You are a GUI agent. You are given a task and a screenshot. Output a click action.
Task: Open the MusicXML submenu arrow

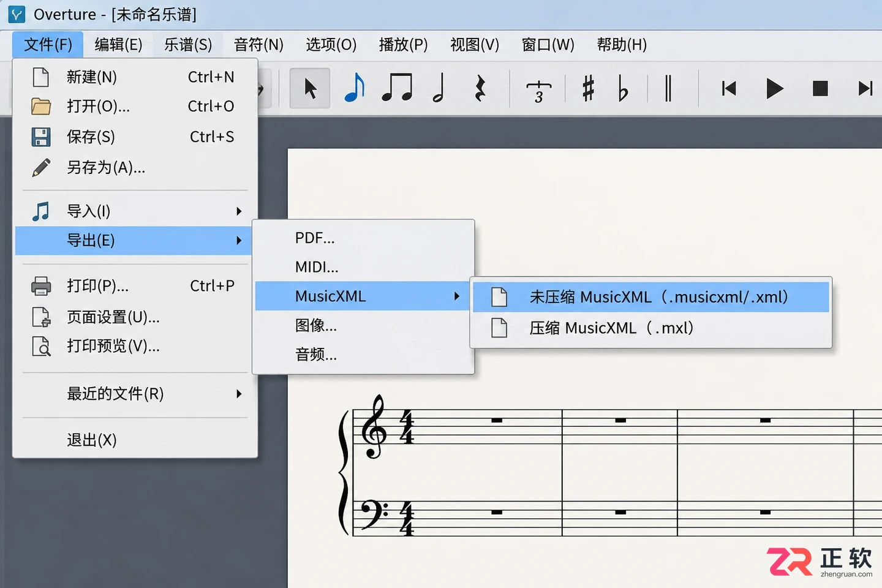[x=457, y=296]
